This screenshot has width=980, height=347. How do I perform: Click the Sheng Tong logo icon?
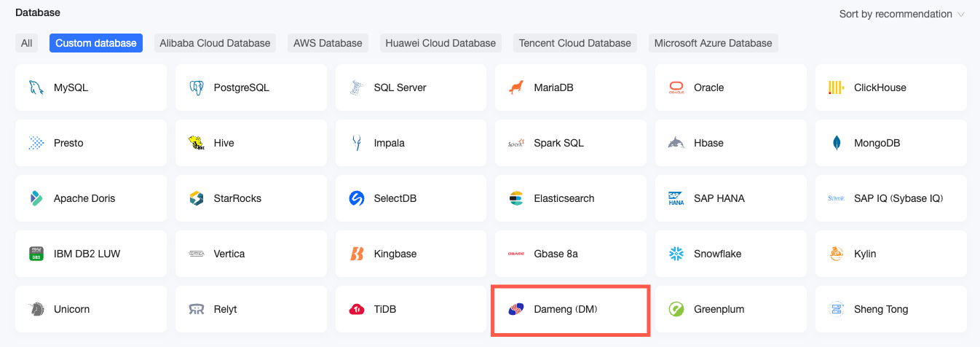point(837,309)
